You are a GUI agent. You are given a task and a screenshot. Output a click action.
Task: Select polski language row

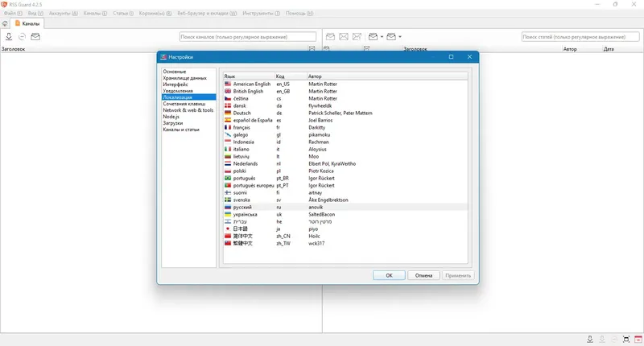pyautogui.click(x=345, y=171)
